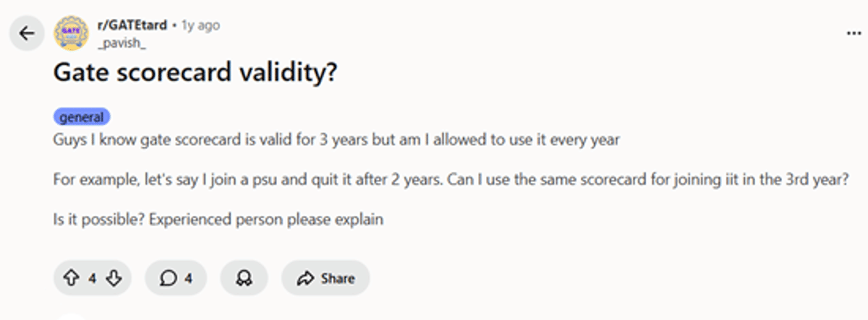Click the Share text label

[338, 278]
